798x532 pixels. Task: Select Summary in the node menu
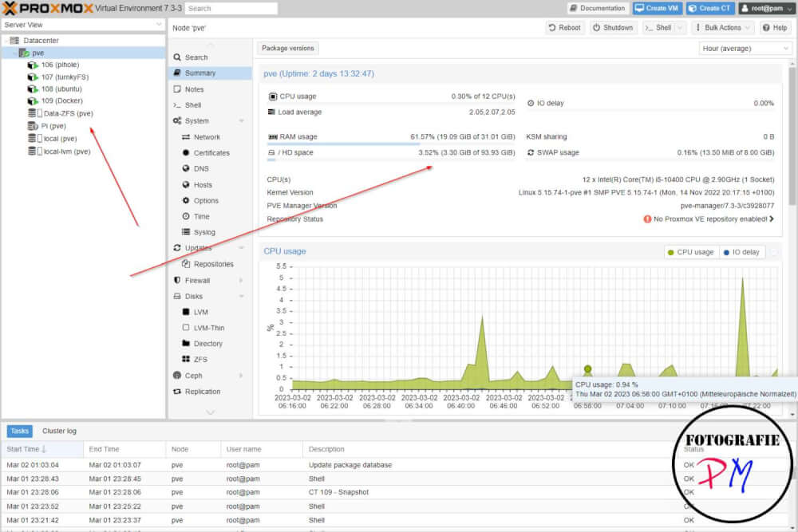210,73
